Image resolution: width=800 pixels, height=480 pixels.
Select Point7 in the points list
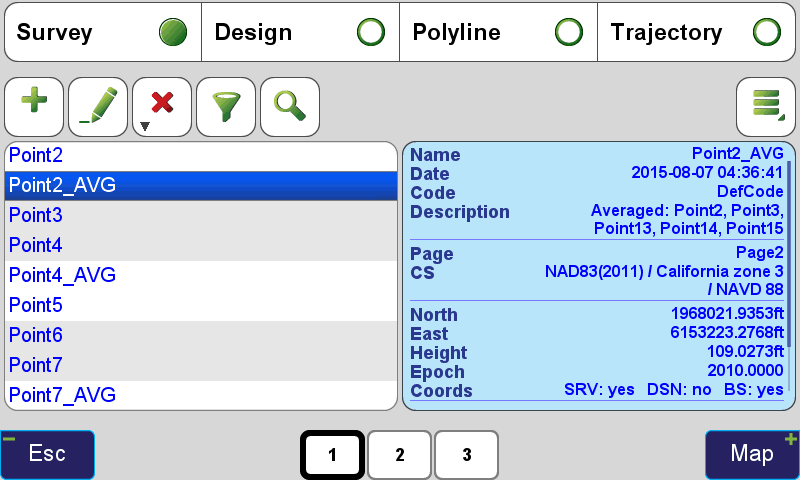pyautogui.click(x=201, y=365)
